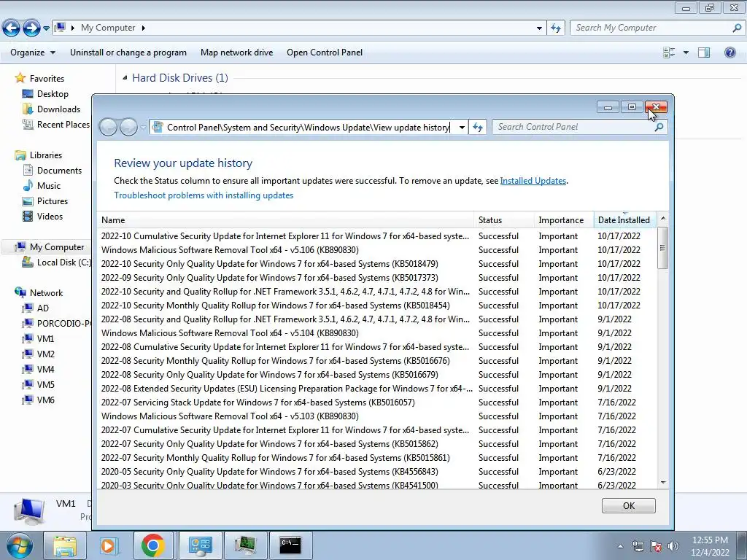Select the KB5016057 Servicing Stack Update row

click(x=376, y=402)
